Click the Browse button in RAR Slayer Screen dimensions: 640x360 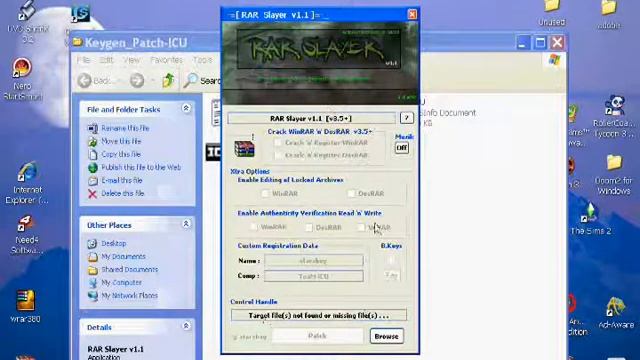pyautogui.click(x=387, y=336)
